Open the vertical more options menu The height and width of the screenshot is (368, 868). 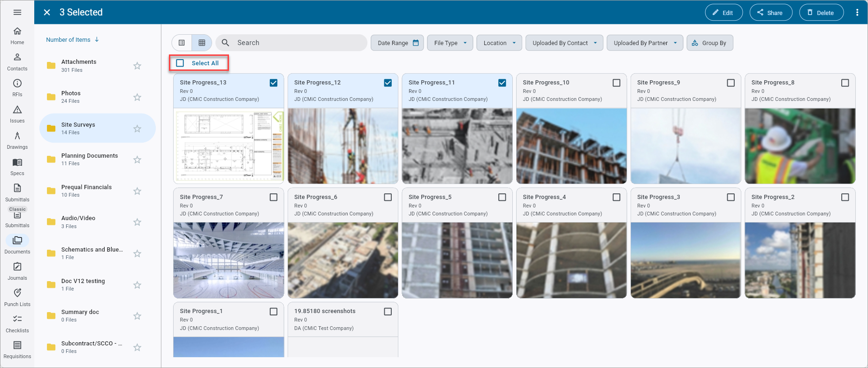pyautogui.click(x=857, y=13)
